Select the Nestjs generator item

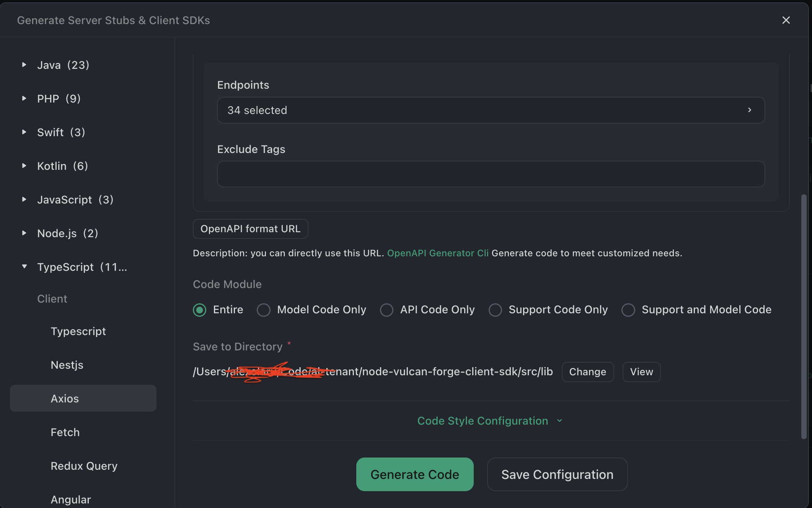click(x=67, y=365)
